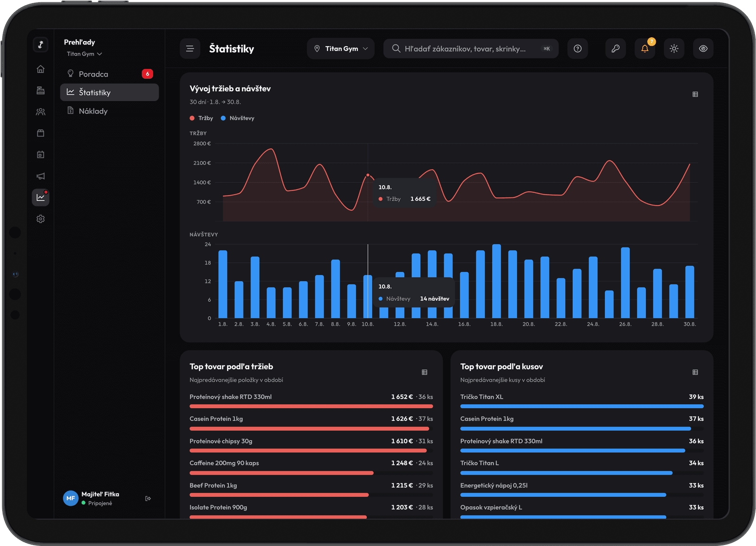Open the Home section from the icon rail
The width and height of the screenshot is (756, 546).
point(41,69)
